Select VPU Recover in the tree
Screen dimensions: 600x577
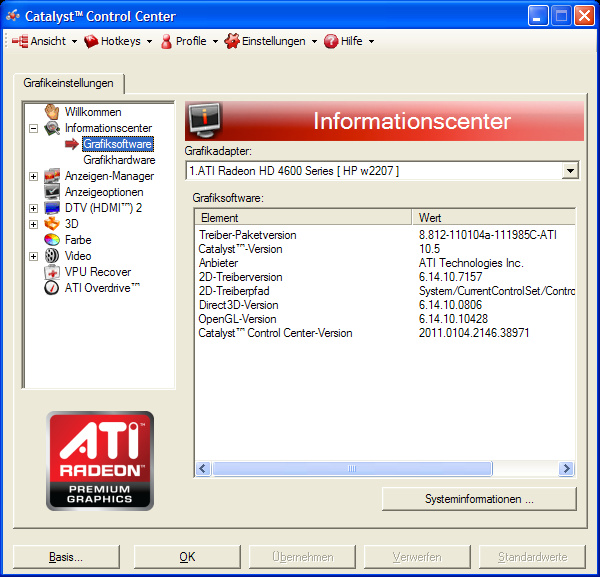point(98,272)
